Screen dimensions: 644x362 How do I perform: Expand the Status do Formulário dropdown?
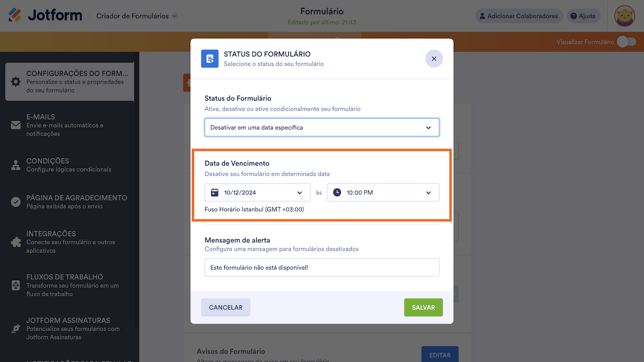(x=322, y=128)
